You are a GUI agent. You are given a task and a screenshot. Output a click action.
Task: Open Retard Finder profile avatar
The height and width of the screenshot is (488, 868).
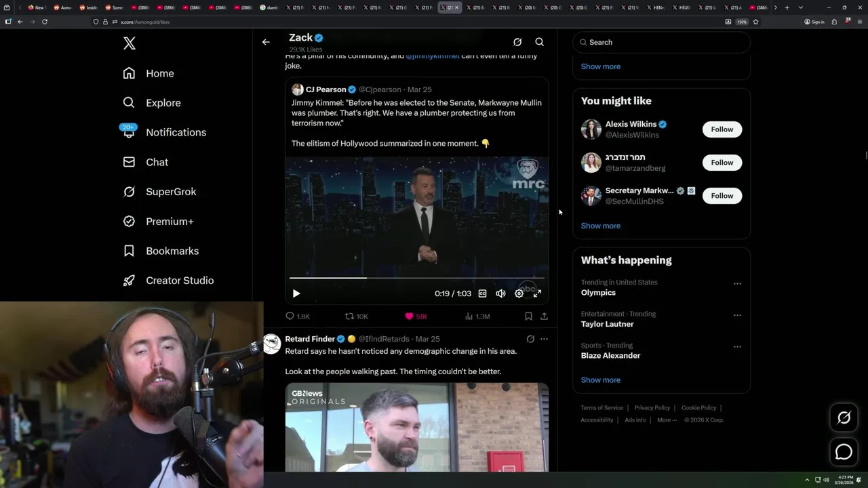coord(272,344)
